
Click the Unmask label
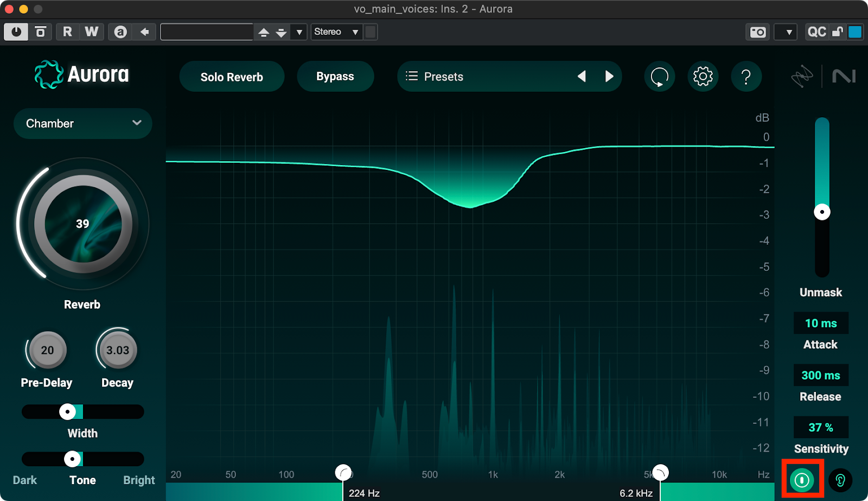(821, 293)
